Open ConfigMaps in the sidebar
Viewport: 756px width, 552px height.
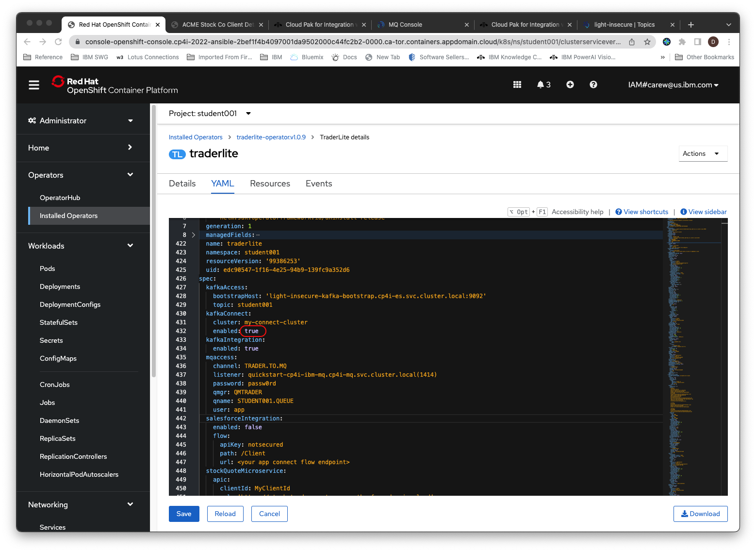tap(58, 358)
